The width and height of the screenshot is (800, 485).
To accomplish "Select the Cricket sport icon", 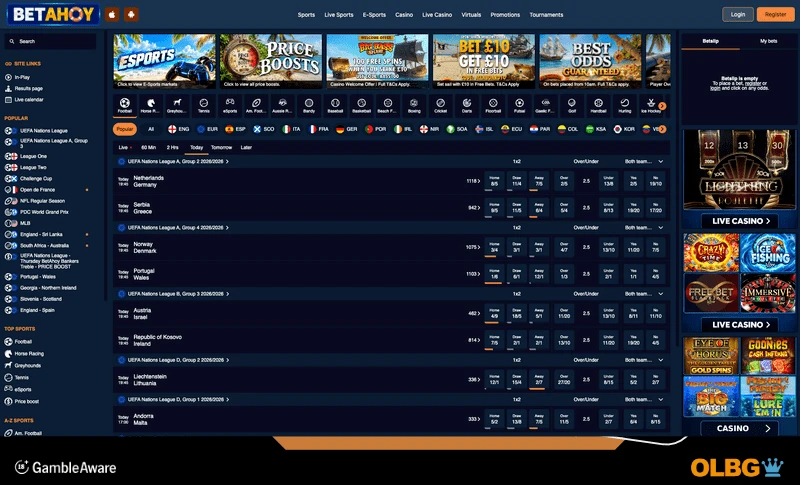I will pyautogui.click(x=440, y=106).
